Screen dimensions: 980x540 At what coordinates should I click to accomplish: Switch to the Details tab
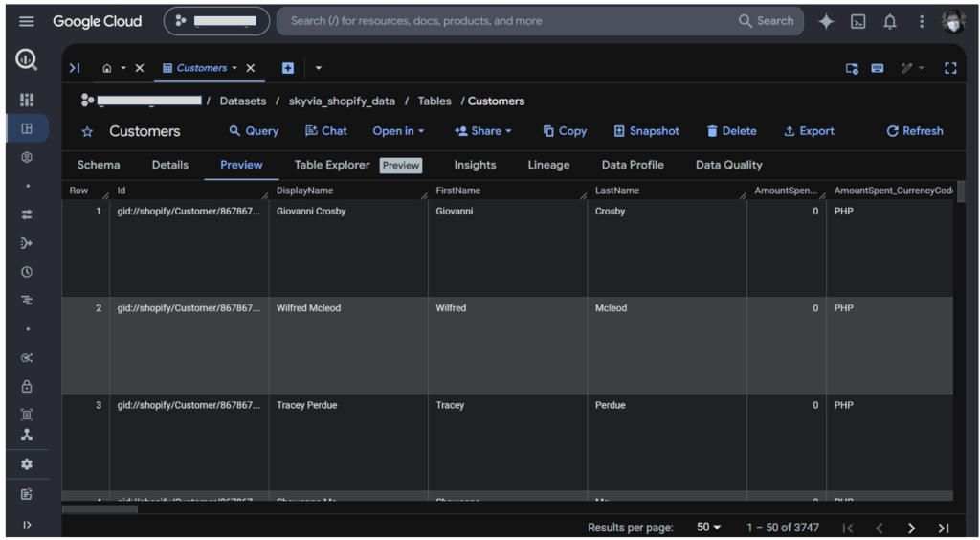[x=170, y=165]
